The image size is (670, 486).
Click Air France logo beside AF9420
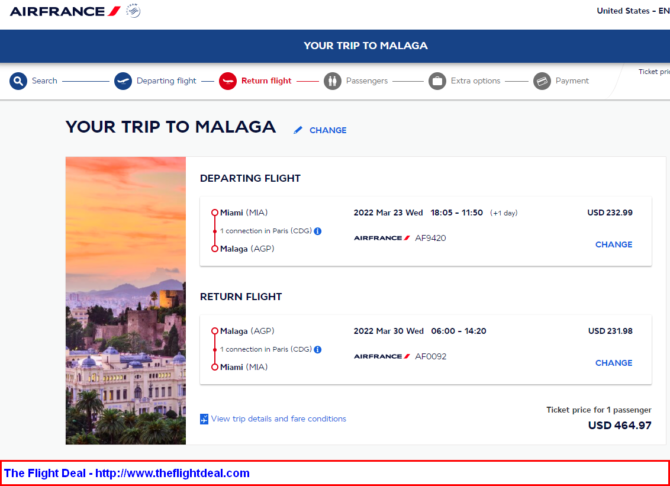(x=382, y=238)
